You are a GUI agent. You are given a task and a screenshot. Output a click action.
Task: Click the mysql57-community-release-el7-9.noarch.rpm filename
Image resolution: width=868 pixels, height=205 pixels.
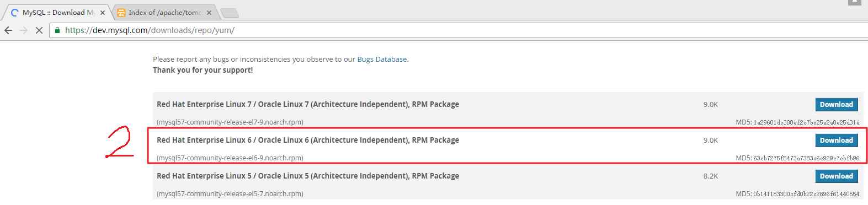[x=230, y=122]
